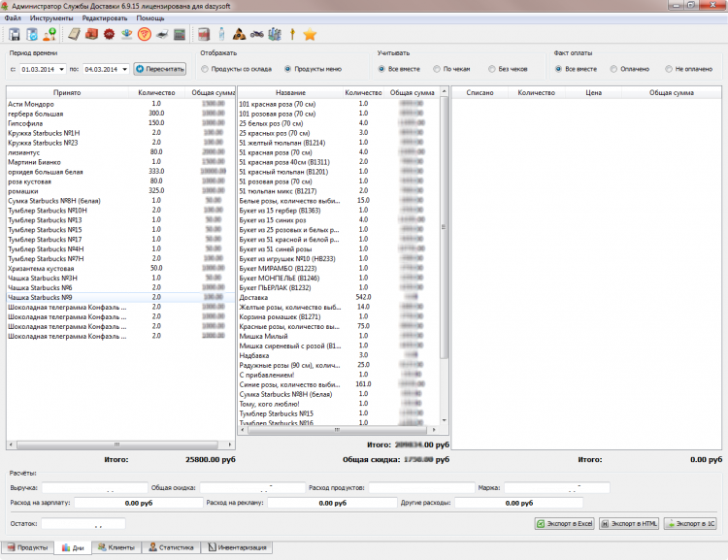The image size is (728, 560).
Task: Click the scales toolbar icon
Action: pyautogui.click(x=127, y=34)
